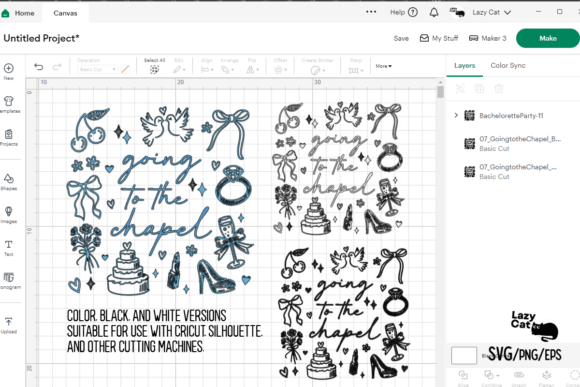
Task: Switch to the Color Sync tab
Action: point(508,65)
